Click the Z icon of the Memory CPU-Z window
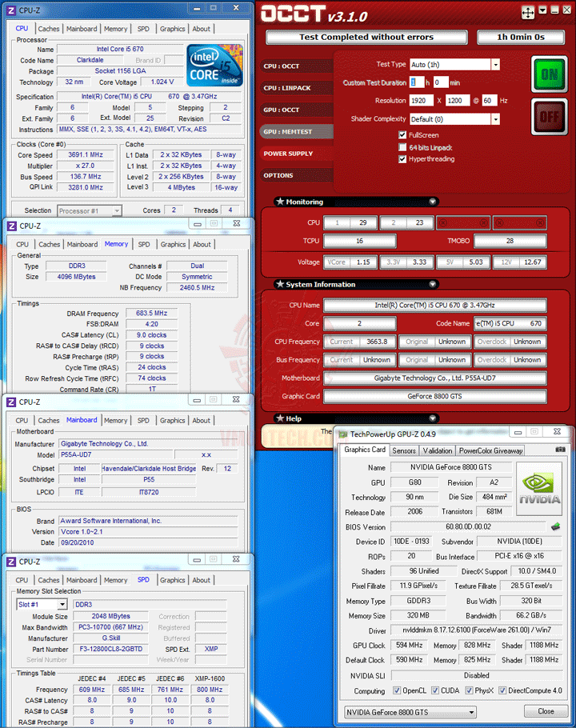The width and height of the screenshot is (576, 728). [12, 226]
